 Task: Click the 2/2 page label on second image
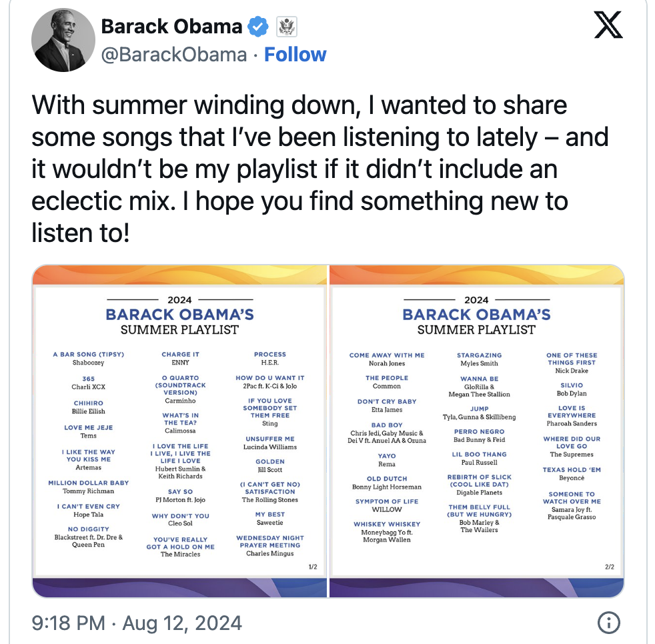609,567
